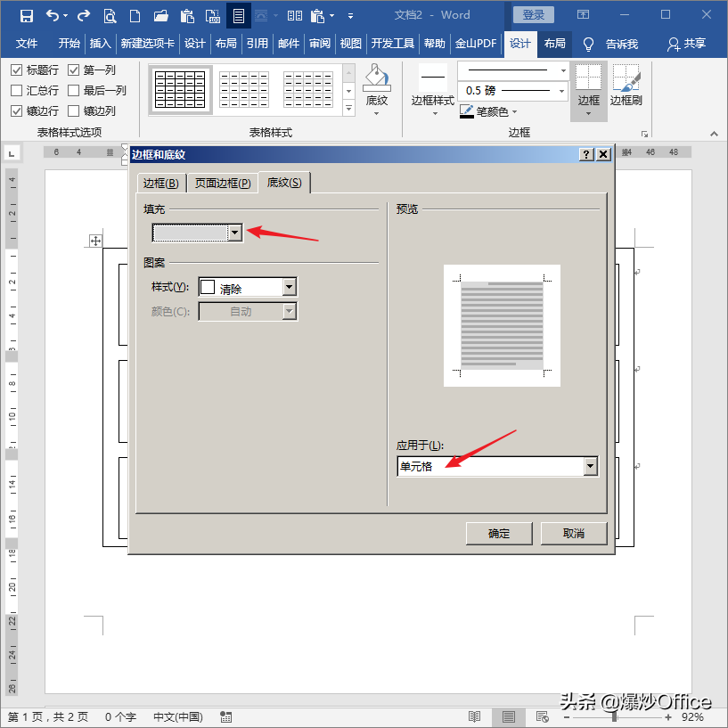Click the zoom slider handle
728x728 pixels.
(x=615, y=717)
